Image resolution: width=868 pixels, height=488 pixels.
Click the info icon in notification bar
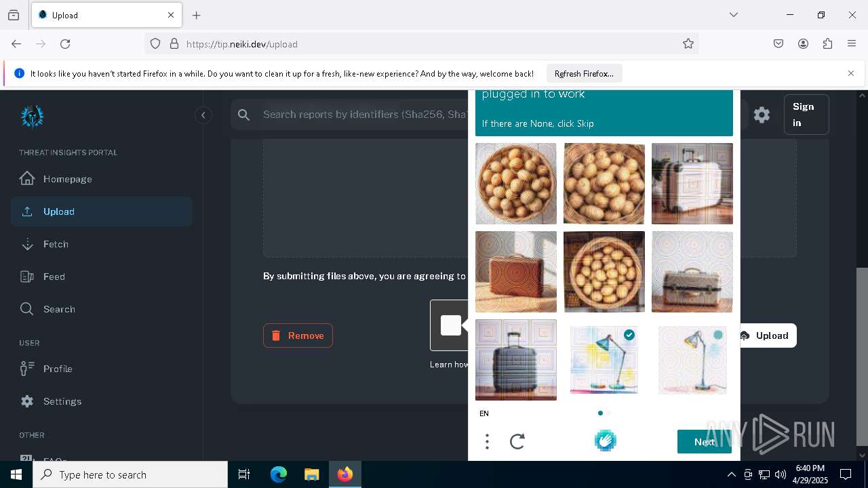click(x=19, y=73)
